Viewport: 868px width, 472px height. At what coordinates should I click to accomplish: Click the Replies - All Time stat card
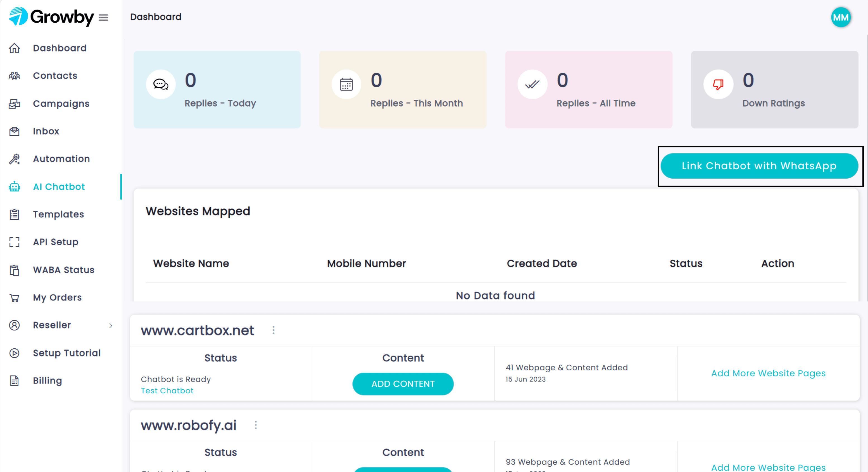tap(589, 90)
